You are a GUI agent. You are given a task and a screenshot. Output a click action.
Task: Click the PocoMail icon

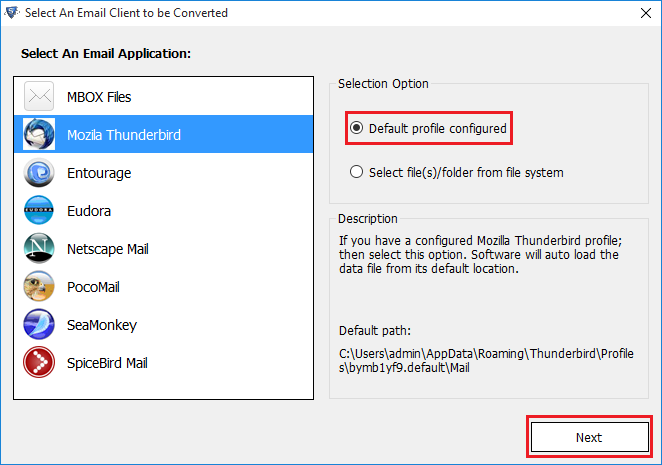pyautogui.click(x=39, y=287)
